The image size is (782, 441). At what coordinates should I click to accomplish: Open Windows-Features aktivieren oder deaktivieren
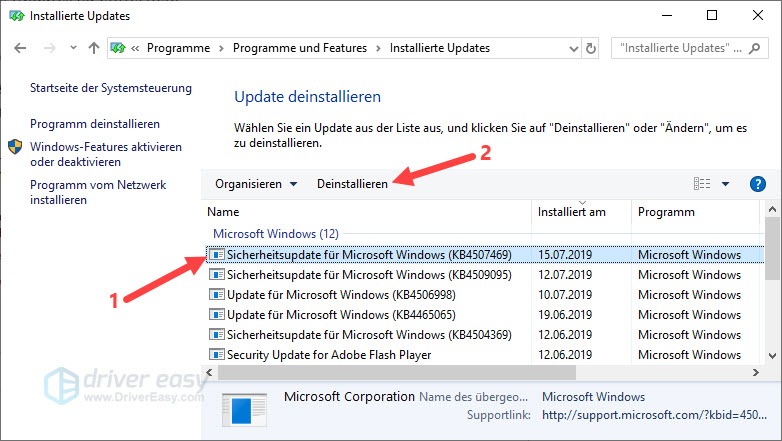(106, 154)
